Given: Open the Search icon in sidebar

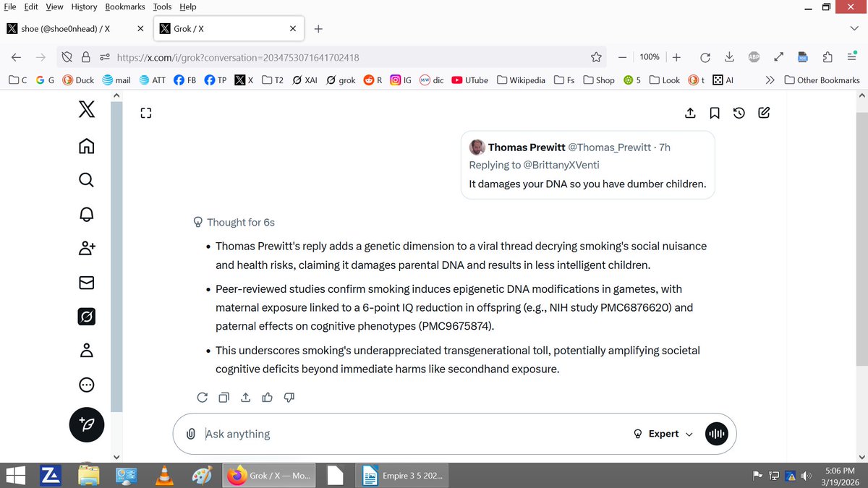Looking at the screenshot, I should [x=86, y=180].
